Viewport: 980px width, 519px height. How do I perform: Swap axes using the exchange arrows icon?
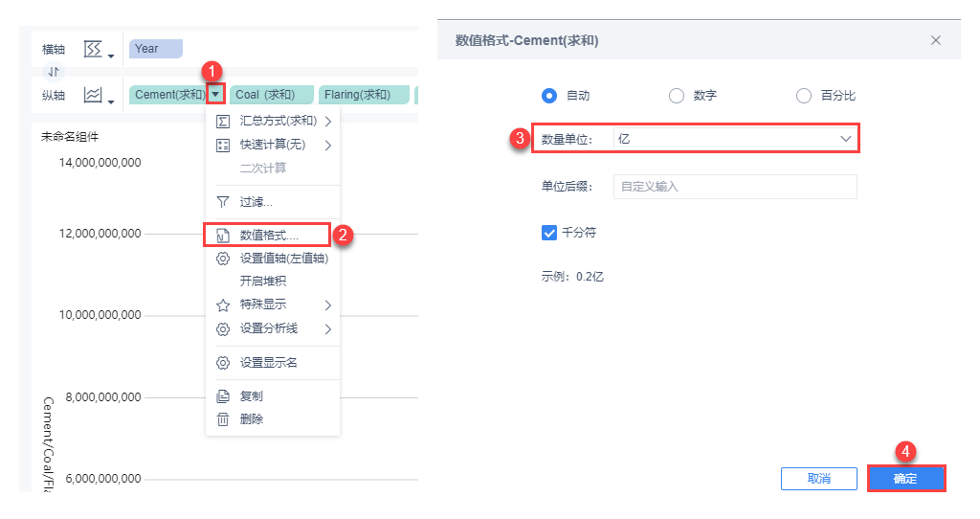coord(54,72)
